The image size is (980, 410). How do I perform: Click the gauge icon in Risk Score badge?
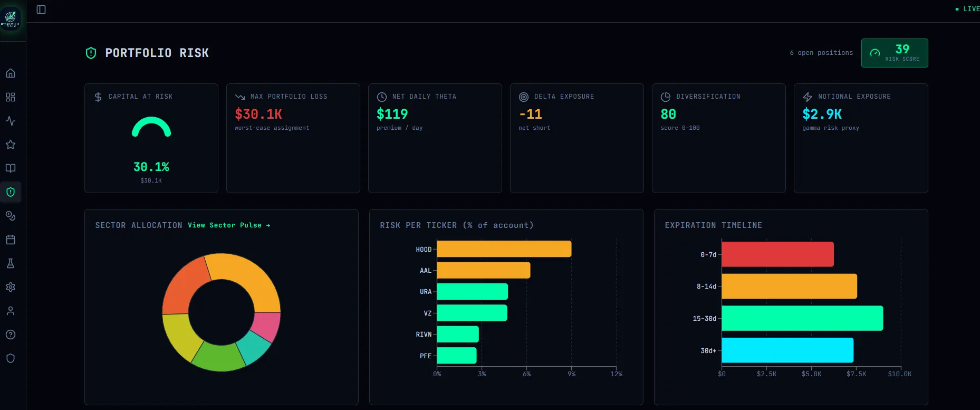click(x=875, y=53)
